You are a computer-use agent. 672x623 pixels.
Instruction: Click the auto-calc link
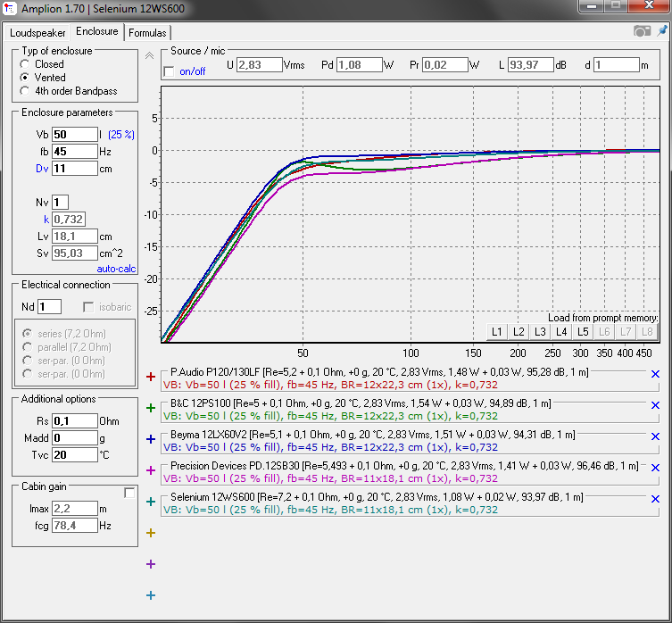tap(116, 269)
